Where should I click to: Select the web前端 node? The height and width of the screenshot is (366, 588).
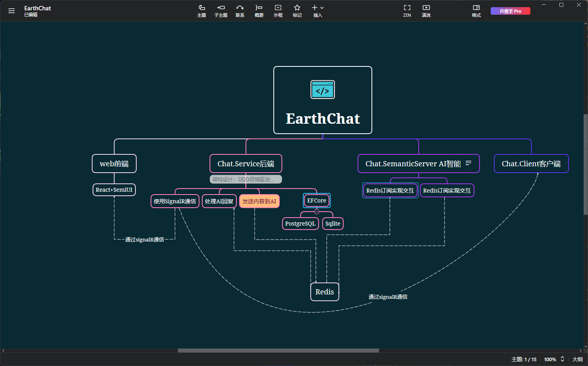coord(114,164)
